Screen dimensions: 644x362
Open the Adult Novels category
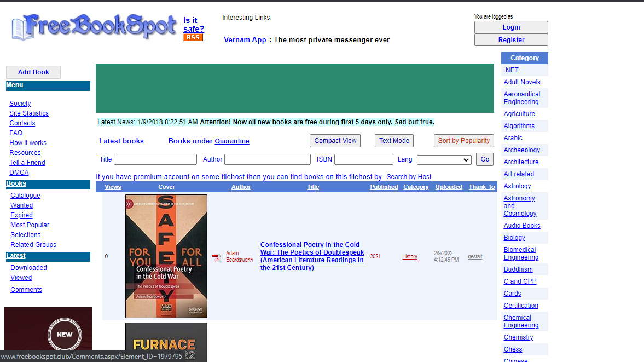pos(522,82)
